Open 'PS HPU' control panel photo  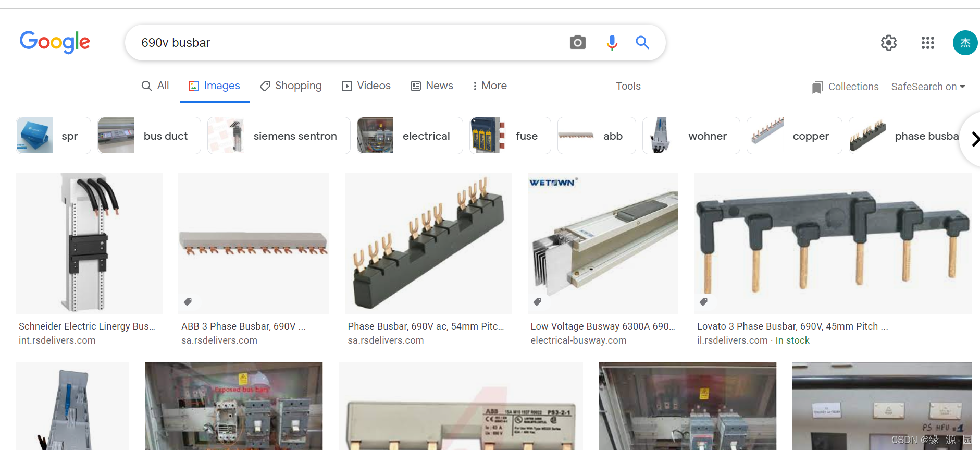pyautogui.click(x=882, y=406)
